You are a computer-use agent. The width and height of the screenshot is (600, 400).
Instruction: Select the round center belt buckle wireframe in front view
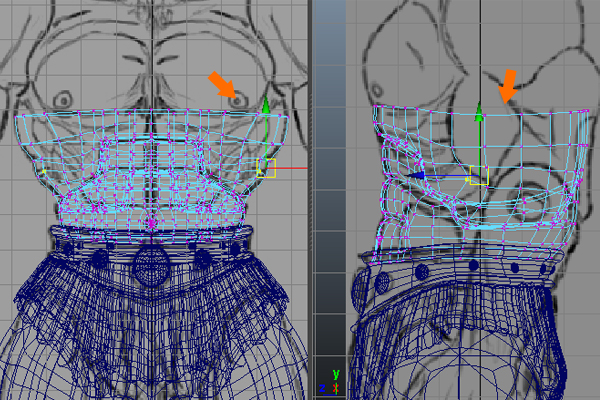(x=152, y=265)
